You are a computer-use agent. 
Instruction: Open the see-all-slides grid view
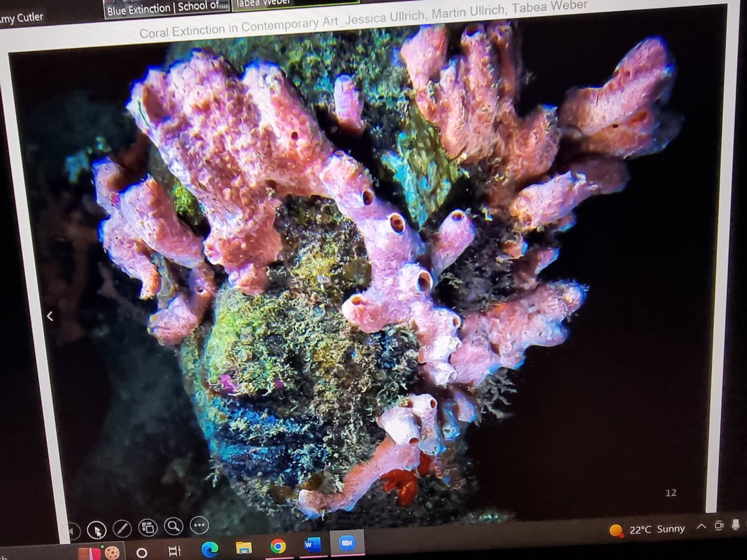tap(148, 528)
